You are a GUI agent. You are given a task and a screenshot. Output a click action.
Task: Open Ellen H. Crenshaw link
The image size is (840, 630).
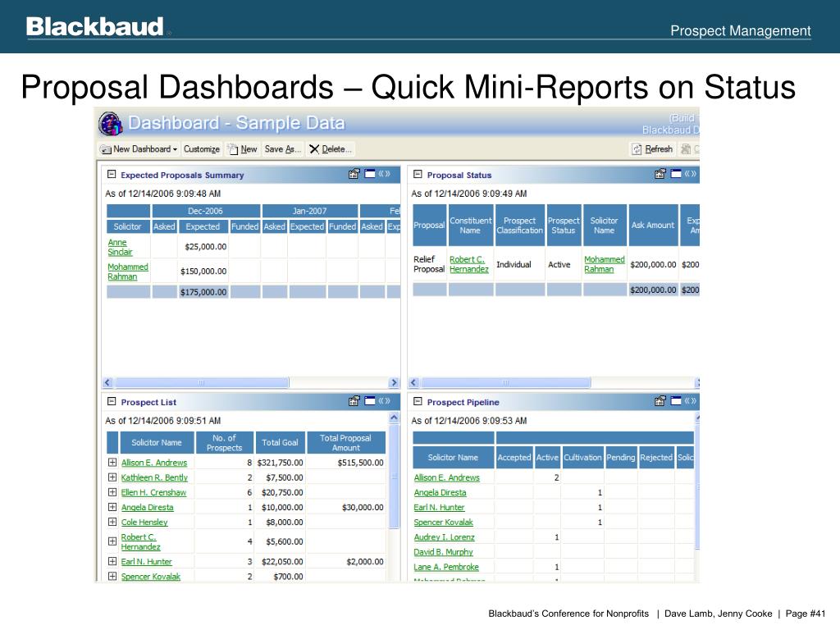153,492
